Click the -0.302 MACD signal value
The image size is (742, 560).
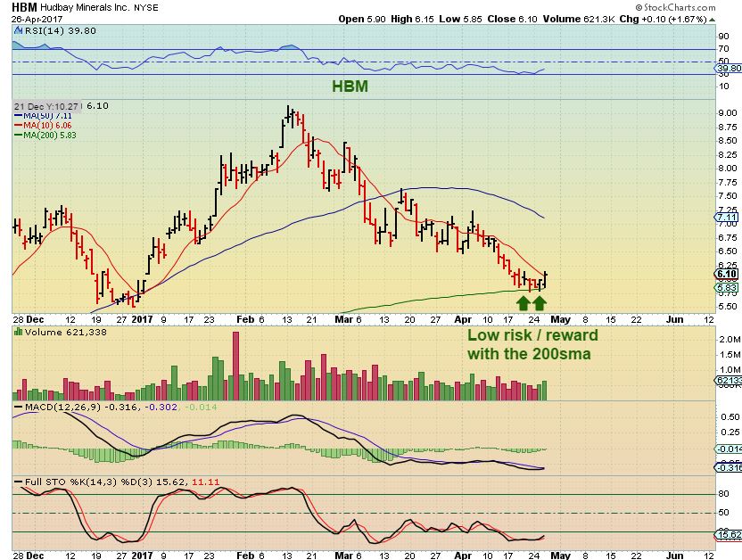(161, 407)
